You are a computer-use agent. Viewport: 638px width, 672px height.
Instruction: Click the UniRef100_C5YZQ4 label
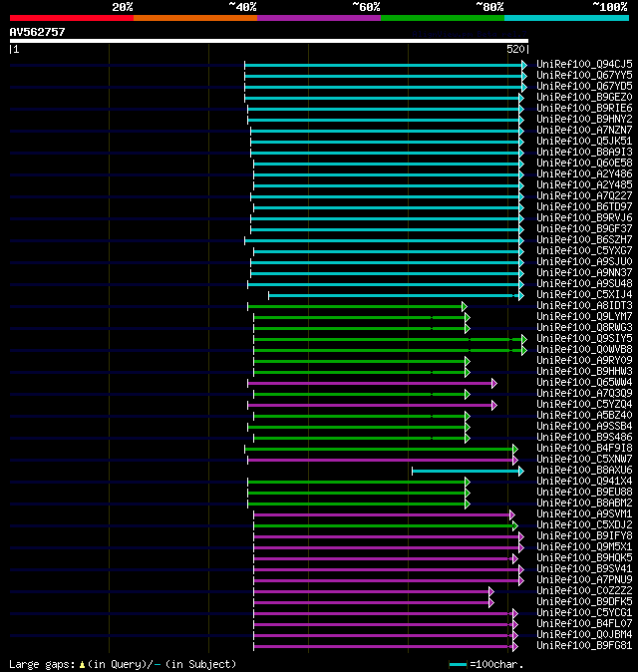click(584, 405)
